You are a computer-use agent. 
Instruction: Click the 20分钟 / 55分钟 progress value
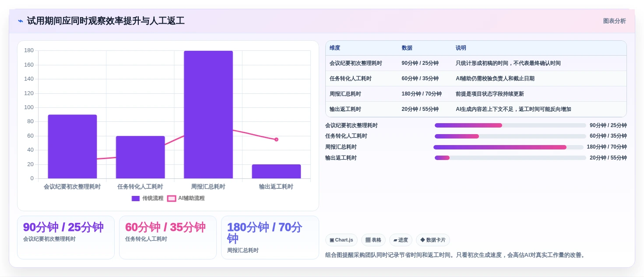(x=608, y=158)
